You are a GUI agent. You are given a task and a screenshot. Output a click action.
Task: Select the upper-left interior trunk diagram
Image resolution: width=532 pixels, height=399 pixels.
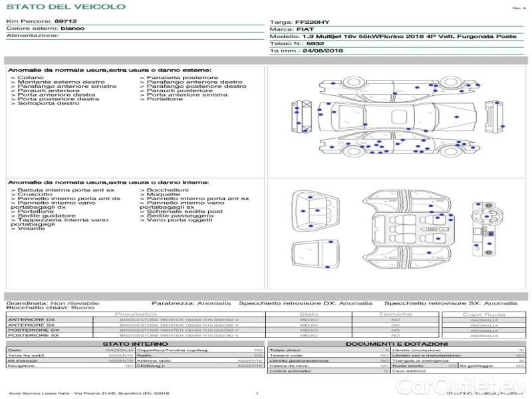[x=313, y=207]
